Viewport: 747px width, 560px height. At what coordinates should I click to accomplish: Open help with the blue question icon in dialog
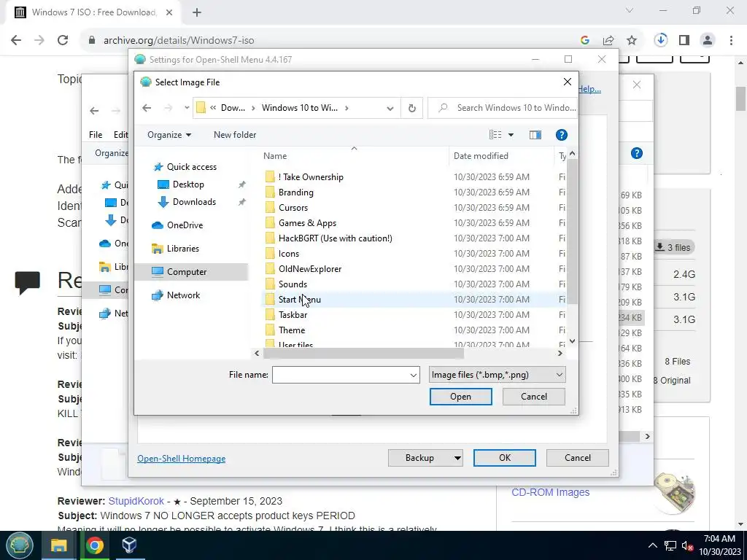(x=562, y=135)
